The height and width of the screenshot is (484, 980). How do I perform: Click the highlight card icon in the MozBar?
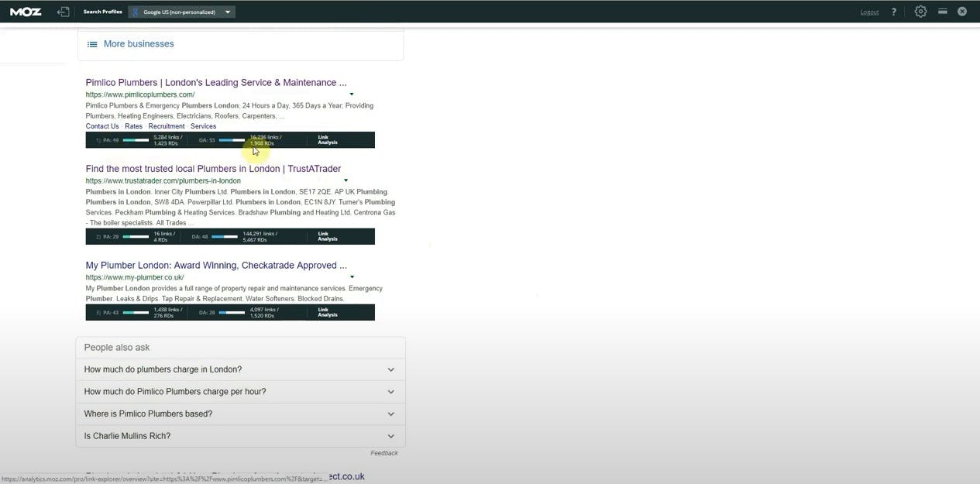pos(942,11)
